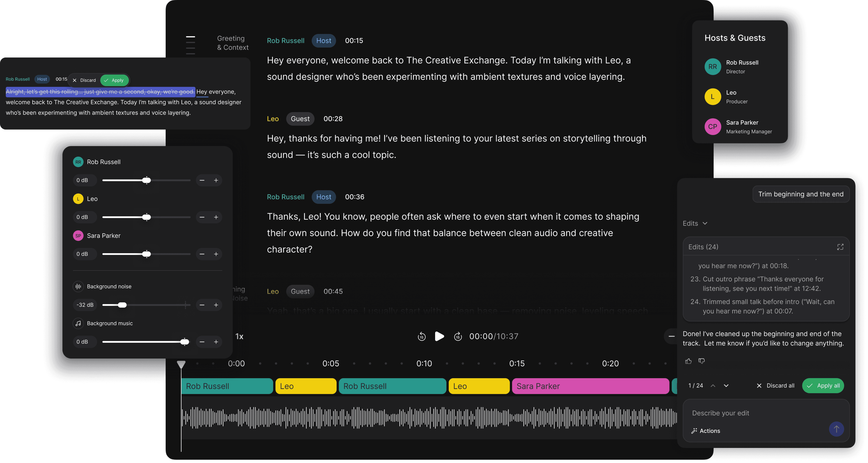Image resolution: width=868 pixels, height=463 pixels.
Task: Click the Leo volume slider handle
Action: 146,217
